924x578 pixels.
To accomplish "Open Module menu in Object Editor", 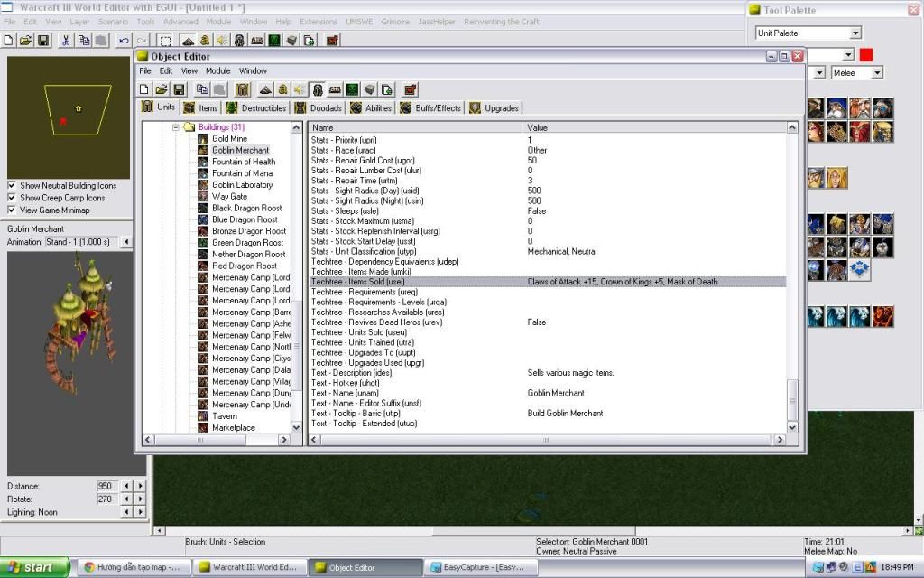I will pos(218,70).
